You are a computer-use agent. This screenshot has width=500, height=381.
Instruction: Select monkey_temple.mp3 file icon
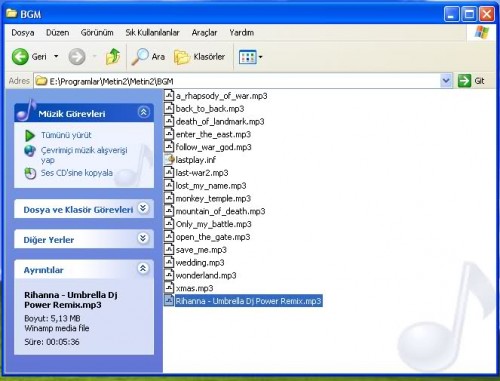pyautogui.click(x=169, y=198)
